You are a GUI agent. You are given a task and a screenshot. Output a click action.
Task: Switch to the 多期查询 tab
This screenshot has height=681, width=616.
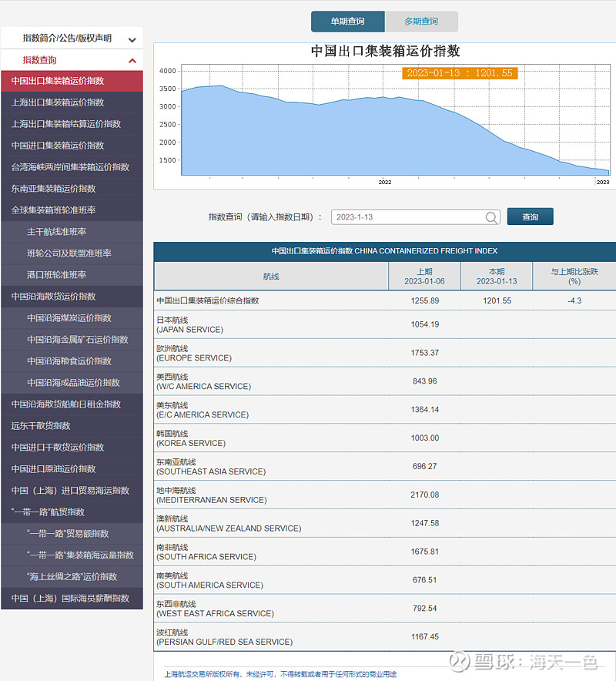(422, 22)
